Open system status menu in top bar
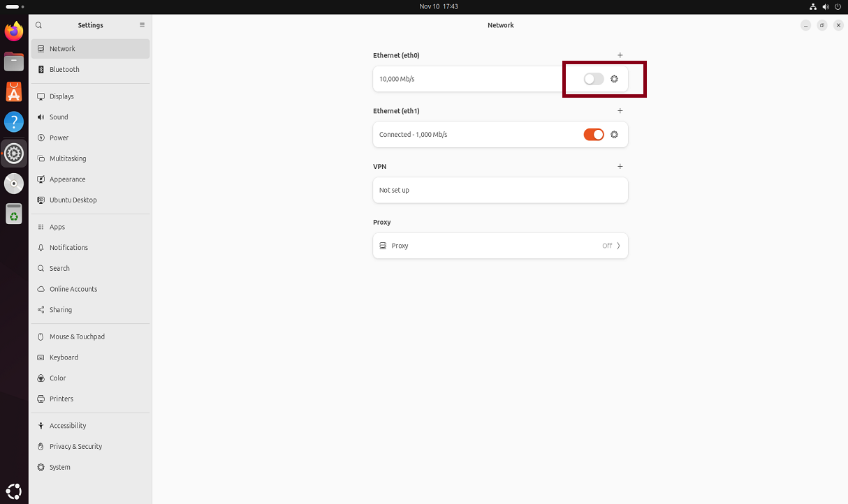Screen dimensions: 848x504 coord(825,6)
